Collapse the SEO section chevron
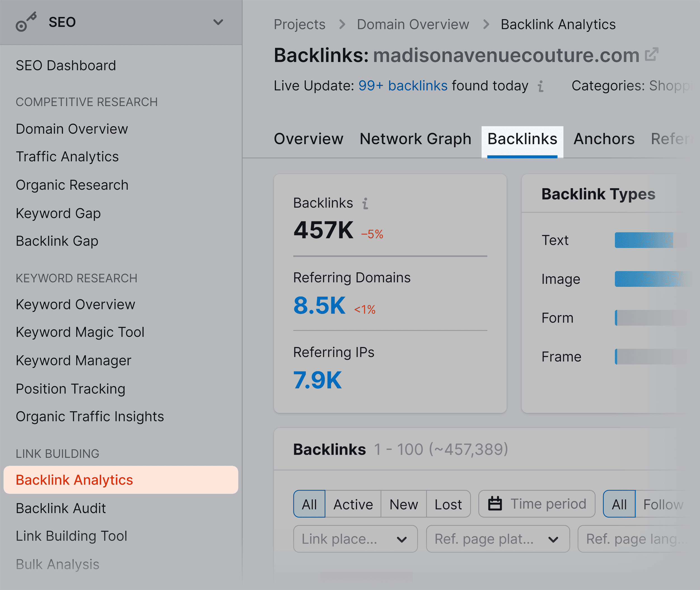Viewport: 700px width, 590px height. [218, 22]
